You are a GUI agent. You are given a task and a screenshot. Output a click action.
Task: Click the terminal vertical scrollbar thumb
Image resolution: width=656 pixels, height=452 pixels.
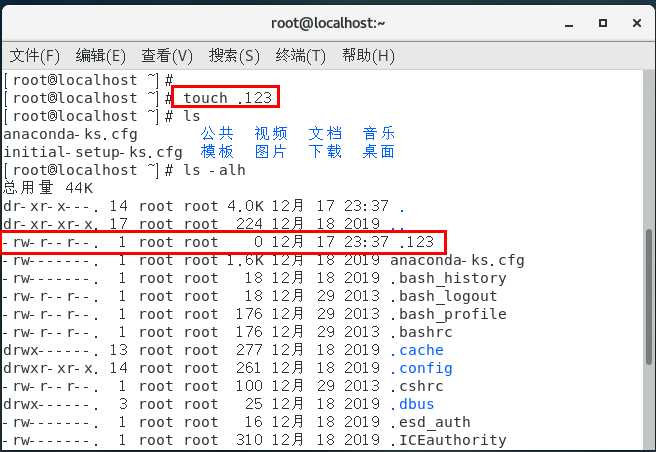tap(649, 297)
